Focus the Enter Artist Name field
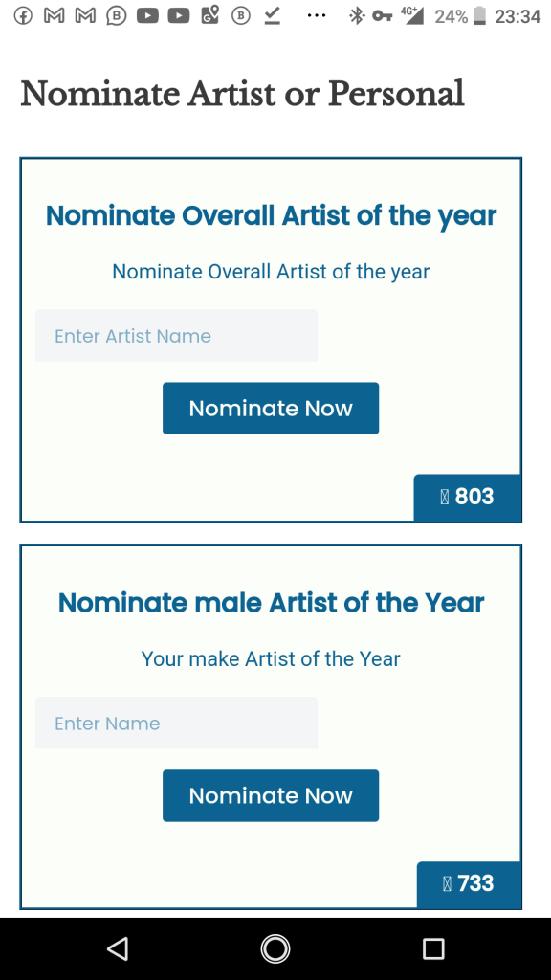Viewport: 551px width, 980px height. pyautogui.click(x=176, y=336)
